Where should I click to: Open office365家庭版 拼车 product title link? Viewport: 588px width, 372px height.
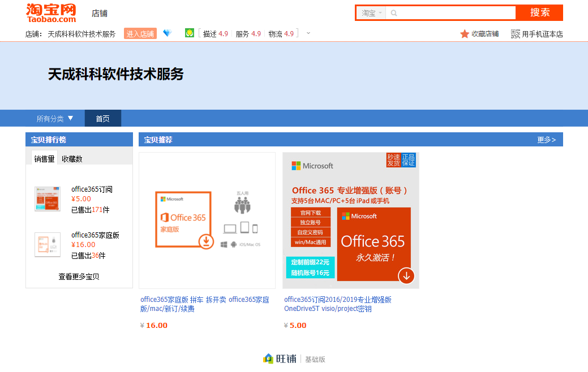(205, 304)
